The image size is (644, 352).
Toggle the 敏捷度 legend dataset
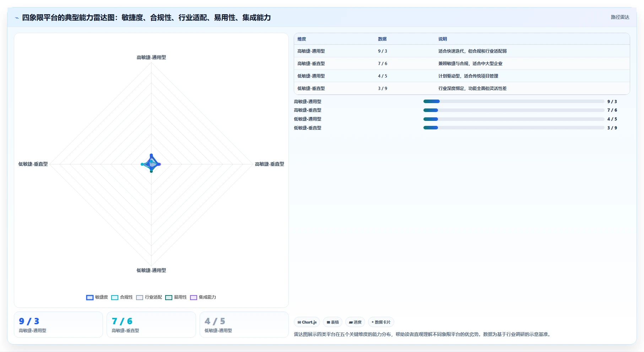[97, 297]
